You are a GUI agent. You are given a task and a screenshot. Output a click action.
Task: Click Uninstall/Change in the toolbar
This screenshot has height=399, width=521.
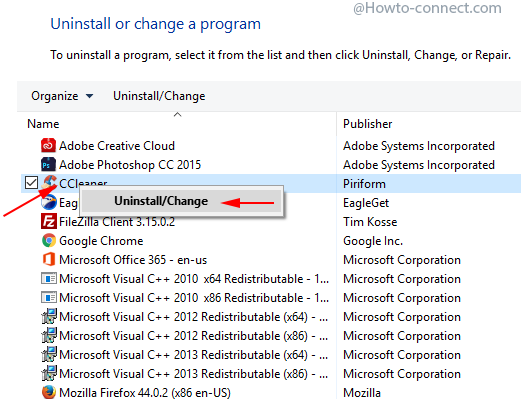pyautogui.click(x=159, y=96)
